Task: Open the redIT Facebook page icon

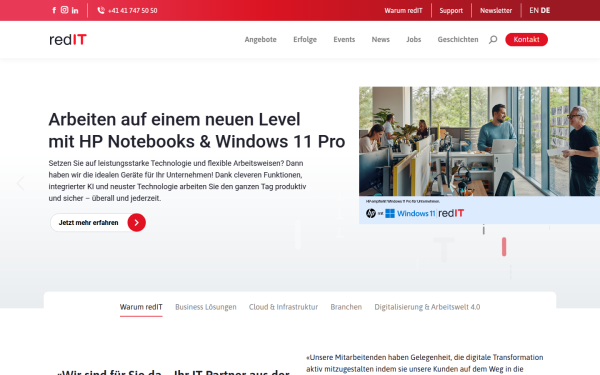Action: coord(54,10)
